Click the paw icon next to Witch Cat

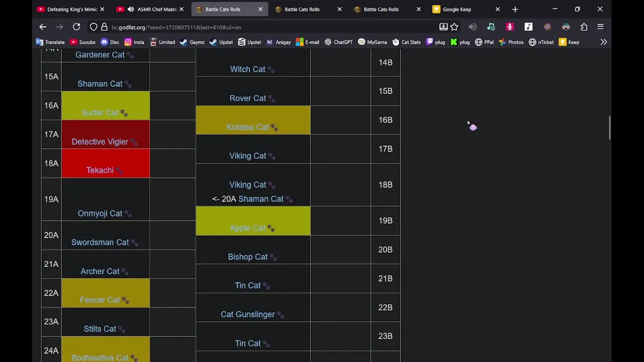coord(271,70)
